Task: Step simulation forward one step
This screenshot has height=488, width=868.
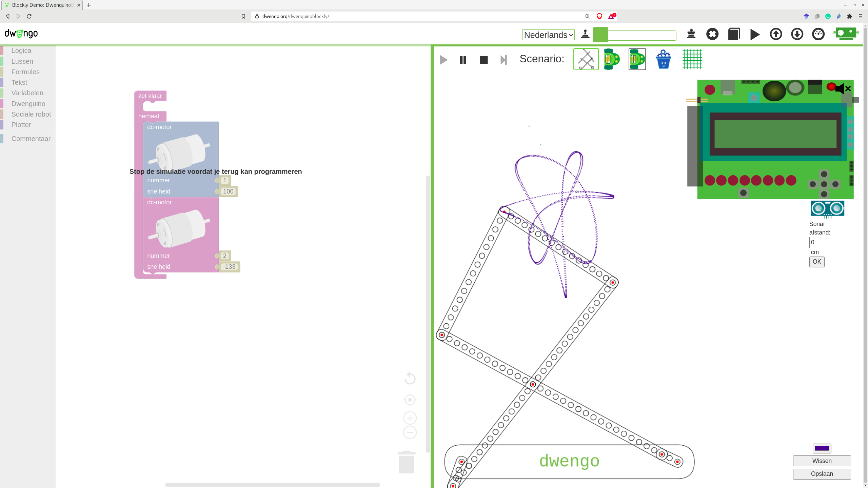Action: pyautogui.click(x=504, y=60)
